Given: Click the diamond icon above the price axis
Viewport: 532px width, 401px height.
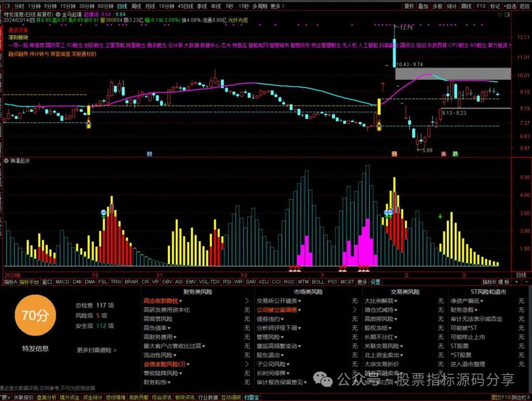Looking at the screenshot, I should 499,15.
